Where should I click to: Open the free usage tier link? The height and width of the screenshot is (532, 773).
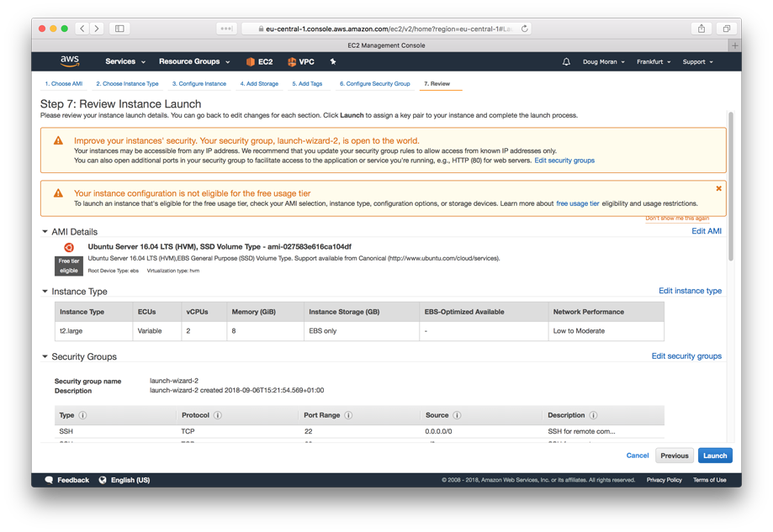click(578, 203)
